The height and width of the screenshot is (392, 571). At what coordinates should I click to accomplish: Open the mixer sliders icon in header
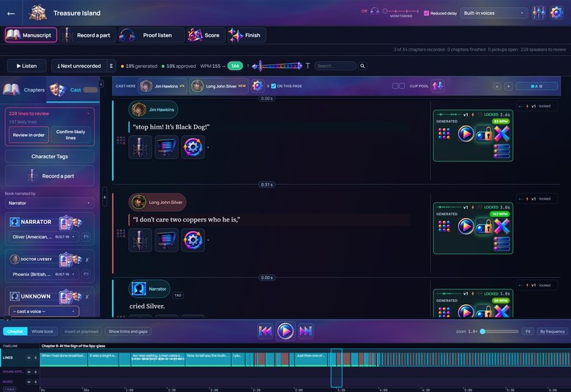(539, 13)
